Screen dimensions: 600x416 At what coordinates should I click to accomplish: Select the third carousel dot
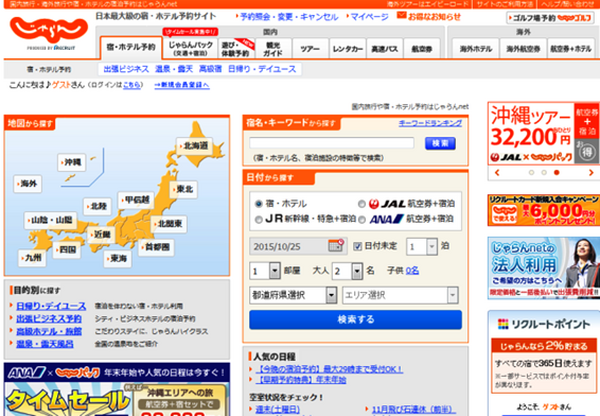tap(556, 173)
